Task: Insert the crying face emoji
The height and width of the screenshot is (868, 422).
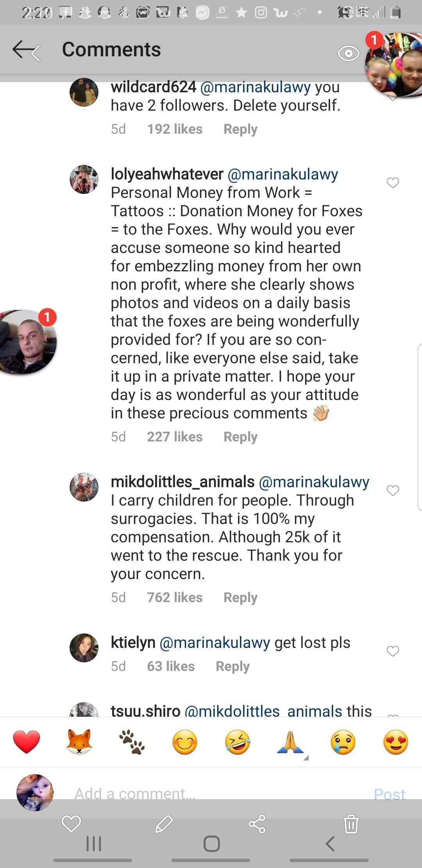Action: click(x=343, y=742)
